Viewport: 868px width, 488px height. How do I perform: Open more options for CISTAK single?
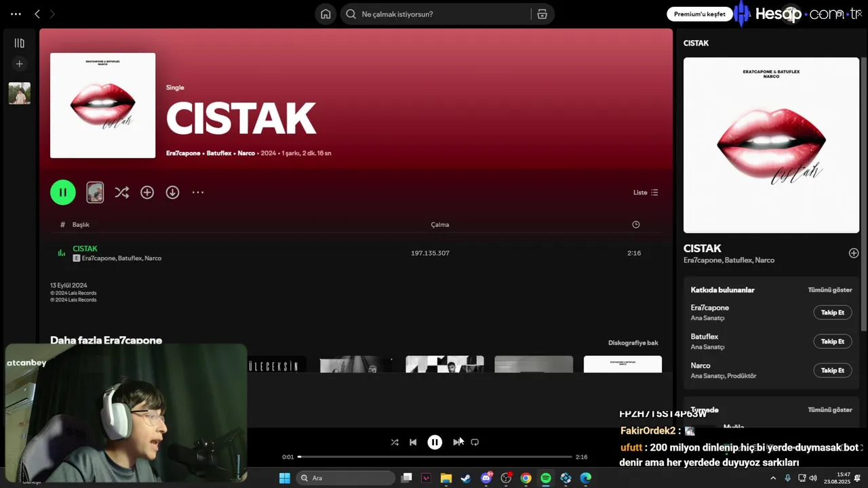click(x=197, y=192)
